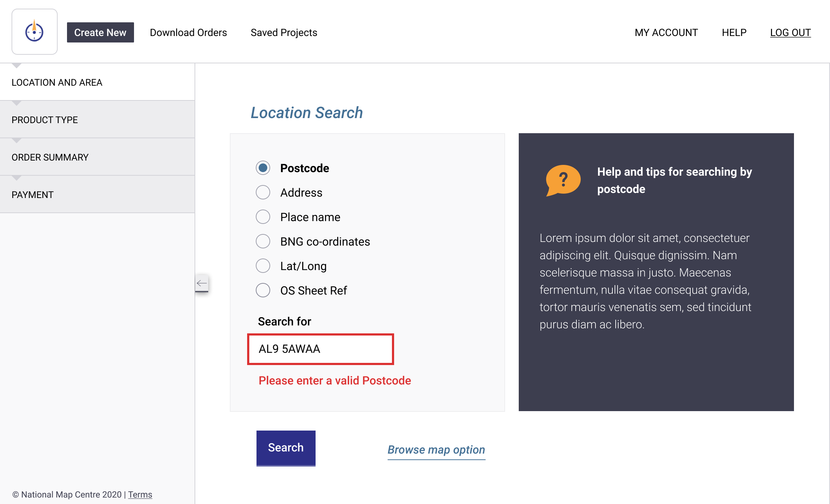Click the orange help question bubble icon
830x504 pixels.
(x=563, y=180)
